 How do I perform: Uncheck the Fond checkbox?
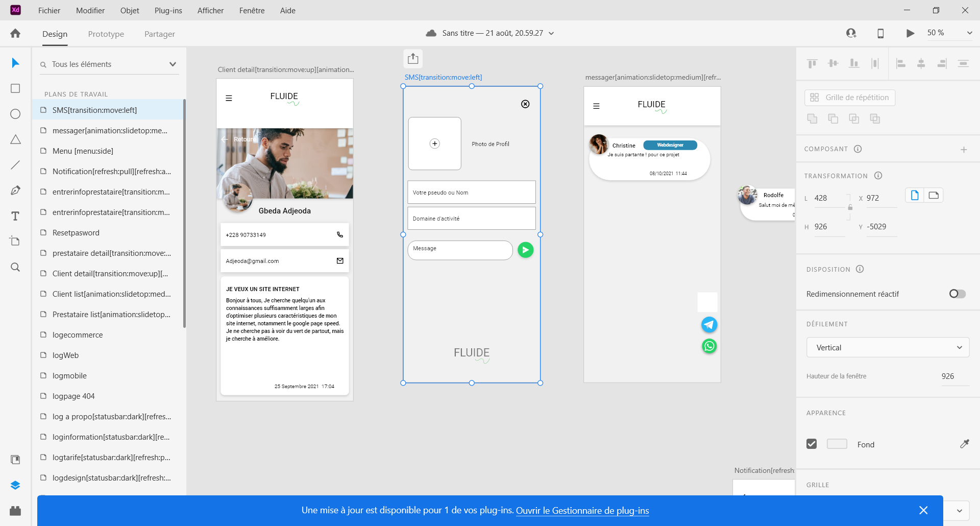(x=812, y=444)
